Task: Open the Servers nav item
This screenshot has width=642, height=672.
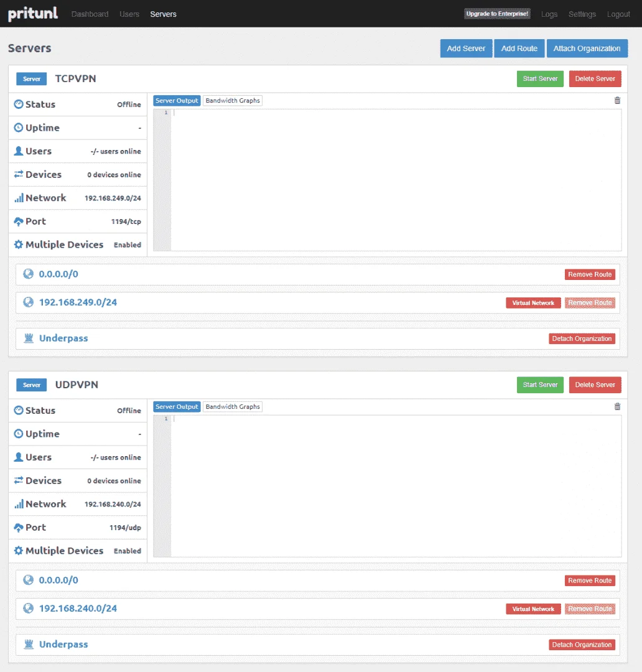Action: [163, 14]
